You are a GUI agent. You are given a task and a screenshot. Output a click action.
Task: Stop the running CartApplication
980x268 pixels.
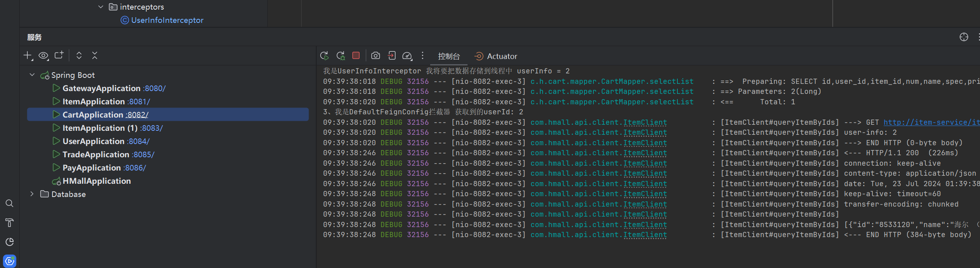click(356, 55)
